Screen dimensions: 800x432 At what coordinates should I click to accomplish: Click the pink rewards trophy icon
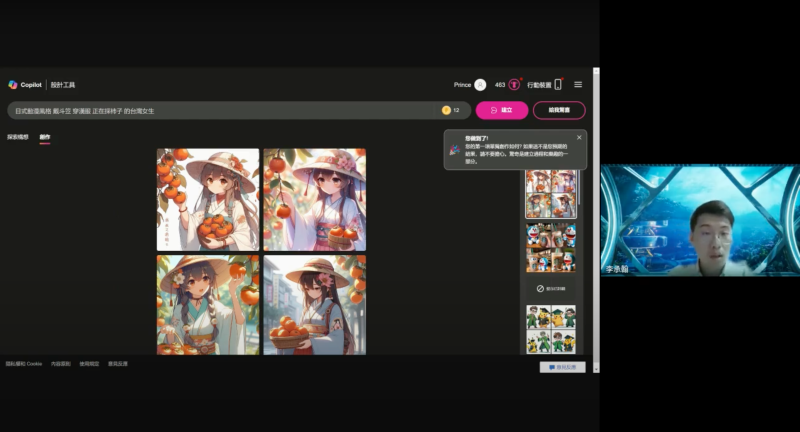[514, 85]
